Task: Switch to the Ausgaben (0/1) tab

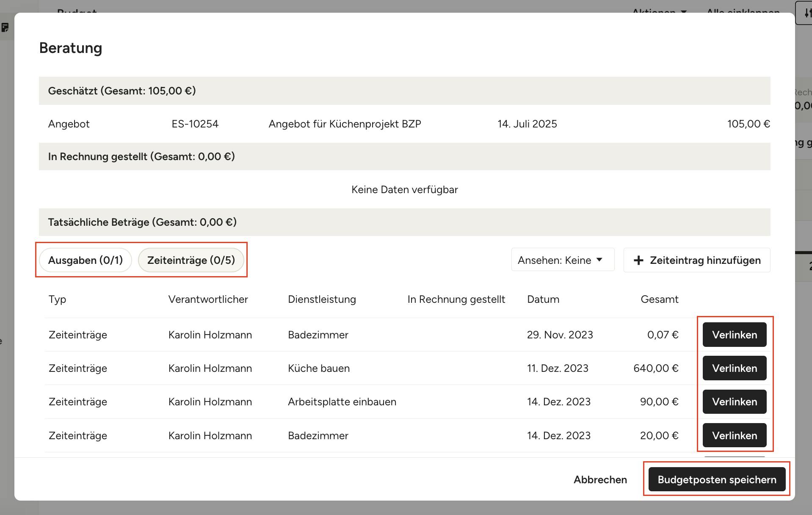Action: click(x=86, y=260)
